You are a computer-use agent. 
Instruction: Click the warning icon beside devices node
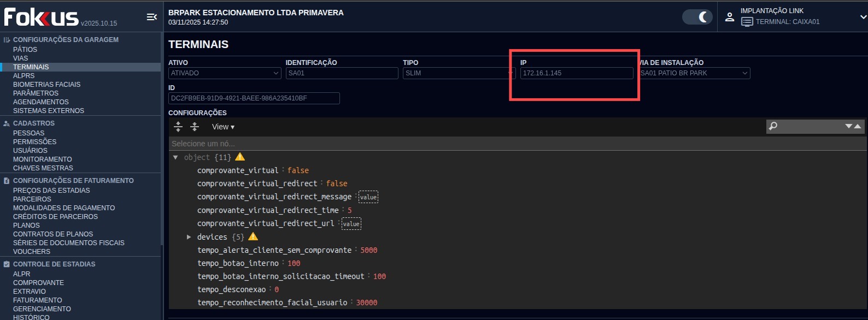[253, 236]
